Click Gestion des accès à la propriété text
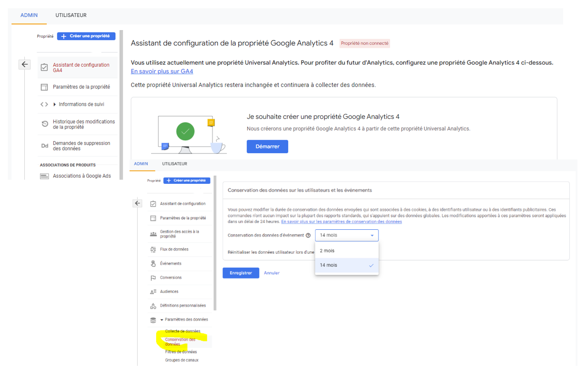The width and height of the screenshot is (588, 381). 180,234
